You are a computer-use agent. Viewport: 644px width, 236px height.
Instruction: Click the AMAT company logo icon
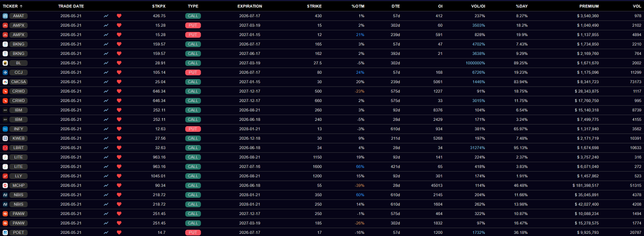click(x=5, y=16)
